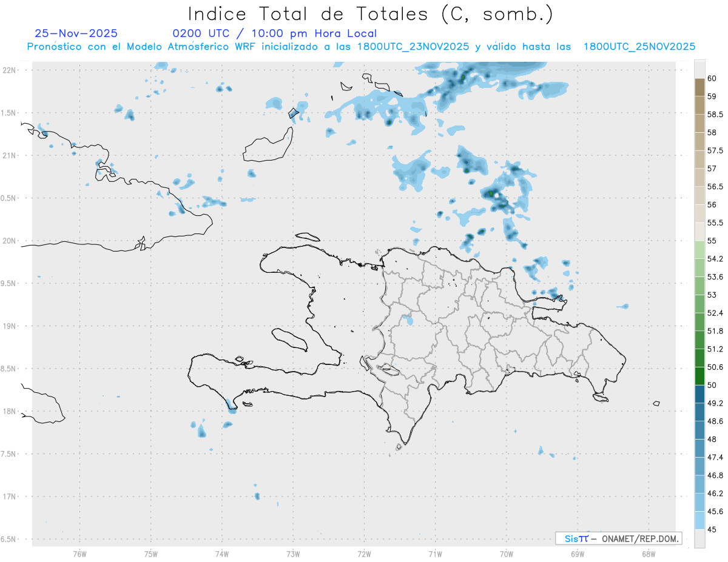Screen dimensions: 728x562
Task: Click the "20N" latitude label
Action: click(10, 241)
